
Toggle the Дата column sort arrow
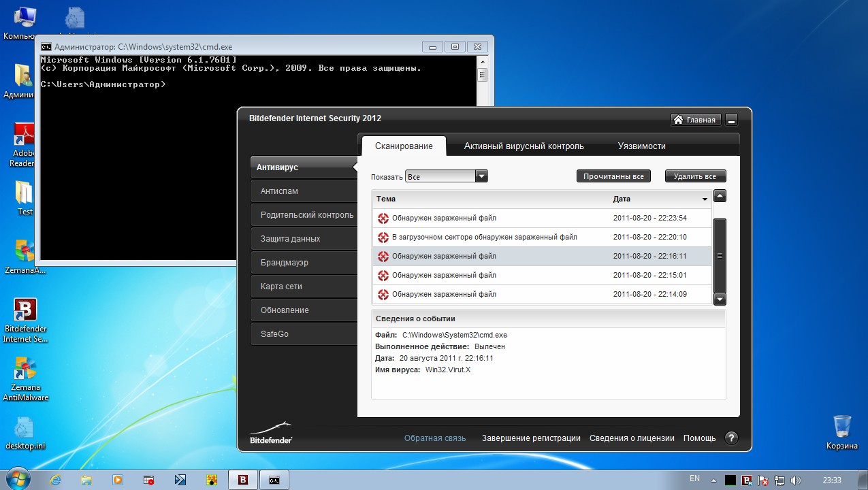pyautogui.click(x=705, y=199)
